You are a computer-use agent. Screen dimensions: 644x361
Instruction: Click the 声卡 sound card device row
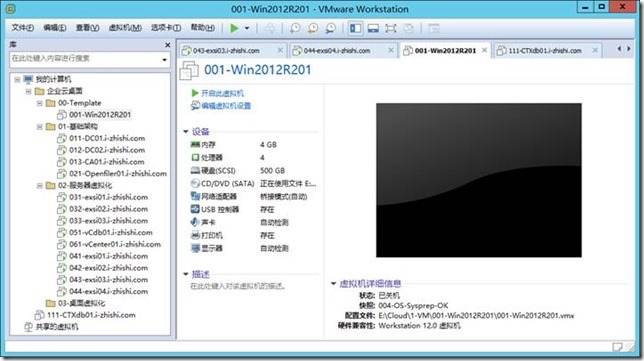pos(254,223)
